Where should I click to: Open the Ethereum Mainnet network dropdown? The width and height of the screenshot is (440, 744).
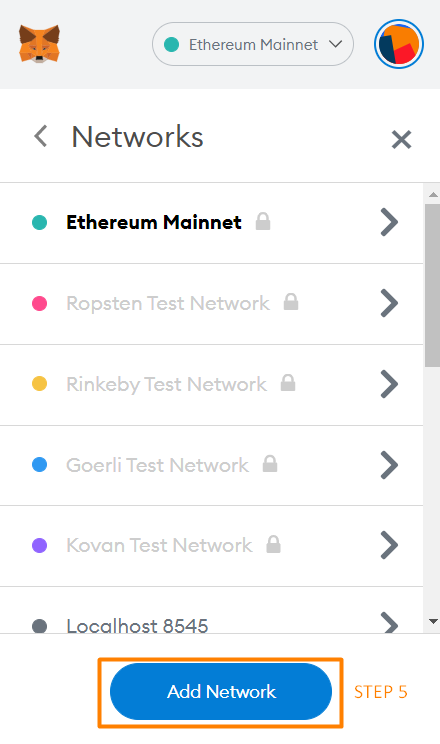tap(253, 44)
